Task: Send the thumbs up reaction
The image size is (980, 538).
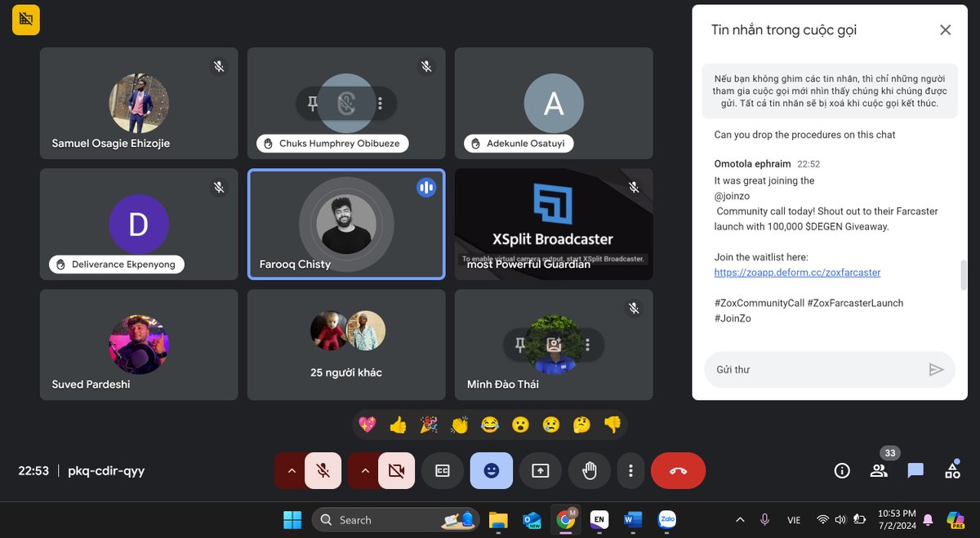Action: tap(398, 425)
